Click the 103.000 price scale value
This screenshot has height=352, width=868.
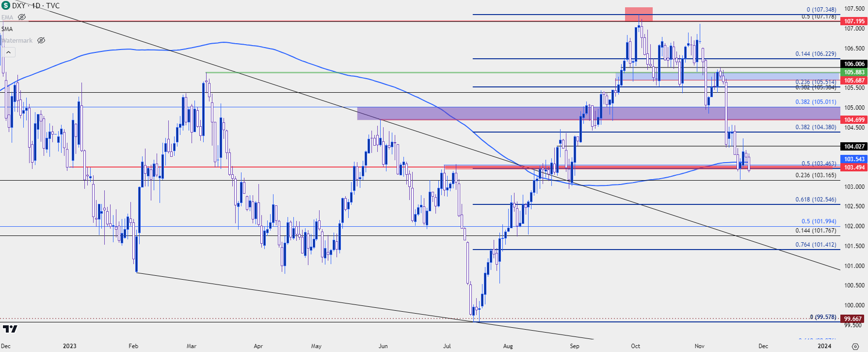point(854,187)
